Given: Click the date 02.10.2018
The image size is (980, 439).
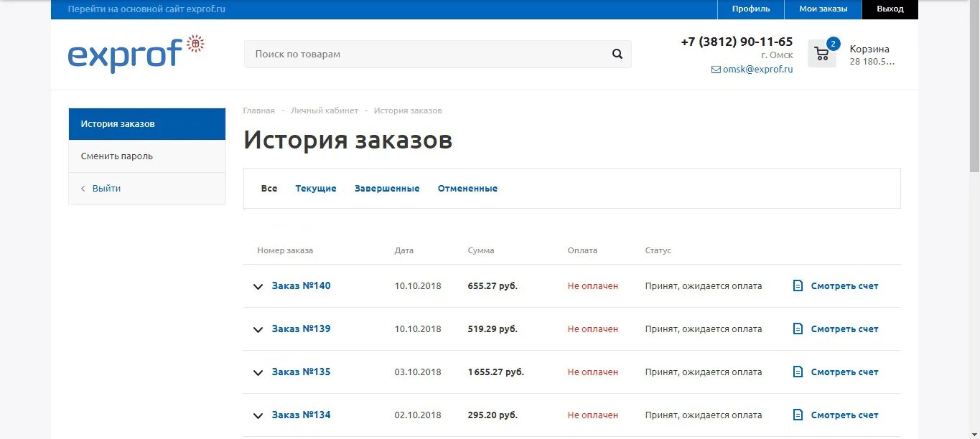Looking at the screenshot, I should (x=418, y=415).
